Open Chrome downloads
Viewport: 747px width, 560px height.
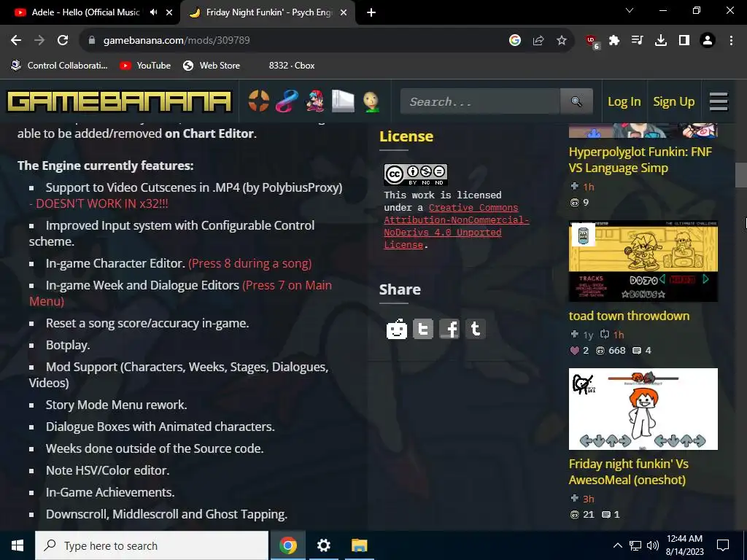point(661,41)
